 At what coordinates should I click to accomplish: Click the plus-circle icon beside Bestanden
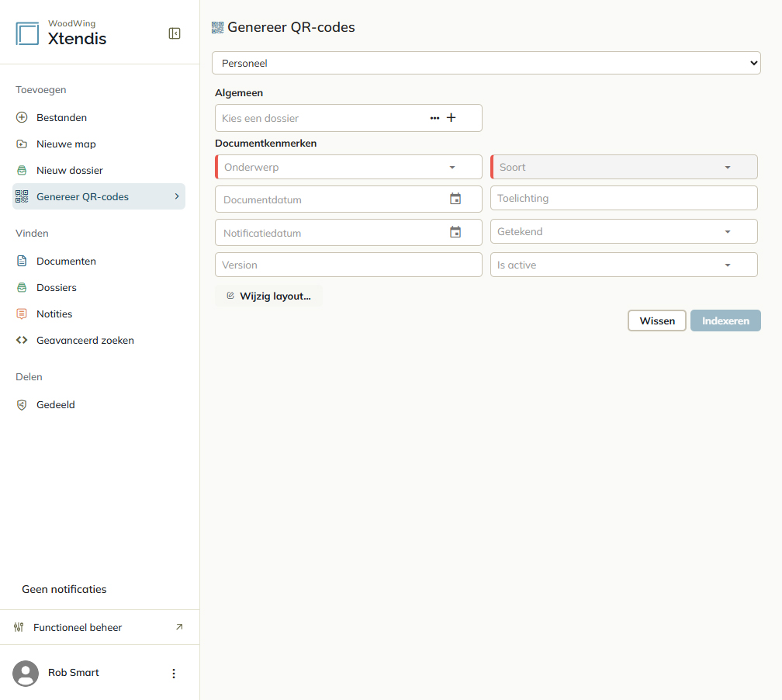point(22,117)
